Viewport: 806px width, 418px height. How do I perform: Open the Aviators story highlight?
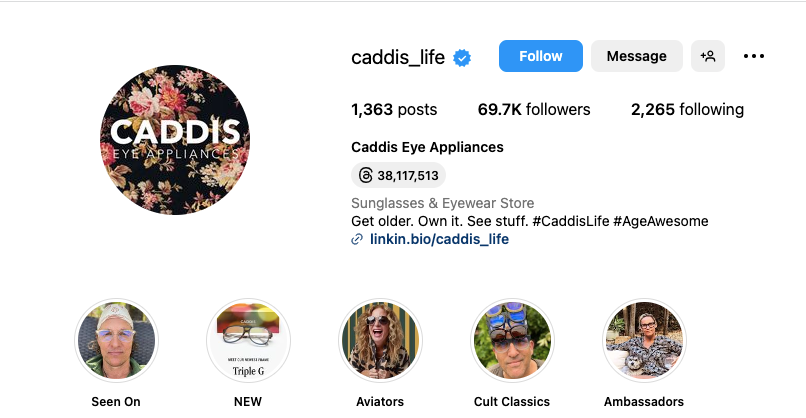click(x=380, y=340)
